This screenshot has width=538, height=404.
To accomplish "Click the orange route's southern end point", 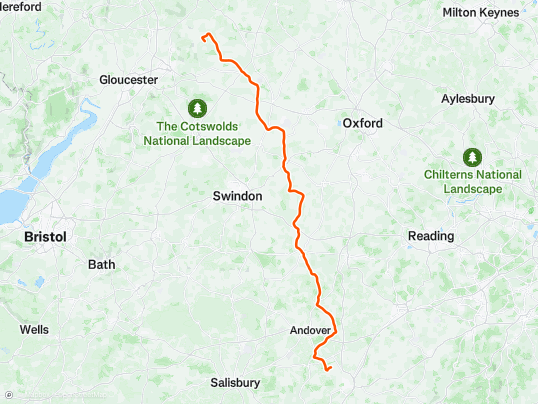I will [330, 368].
